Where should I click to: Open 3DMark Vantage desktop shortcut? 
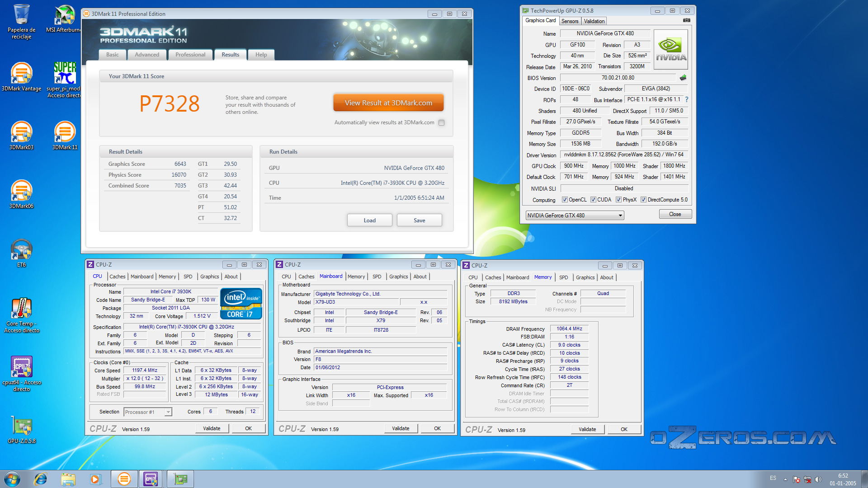pos(21,77)
